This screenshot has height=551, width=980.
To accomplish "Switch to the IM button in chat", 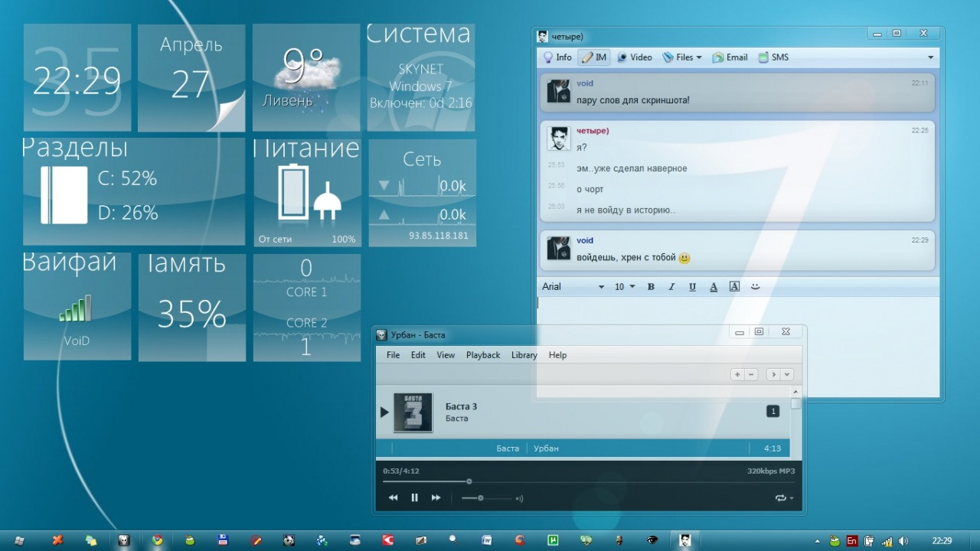I will (593, 57).
